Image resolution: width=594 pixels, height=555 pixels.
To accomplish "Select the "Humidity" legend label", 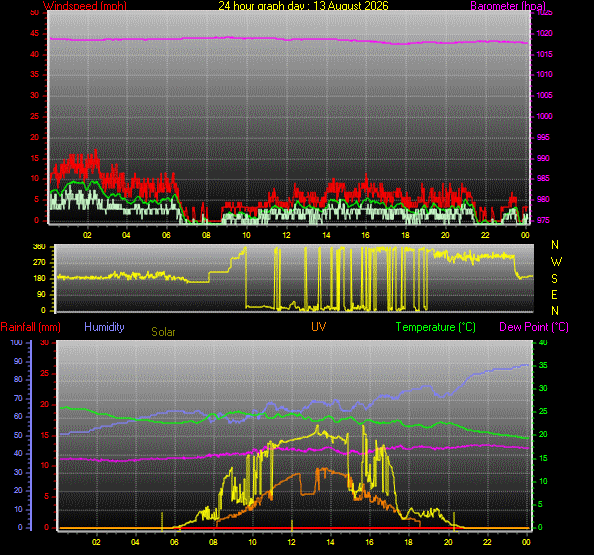I will coord(104,327).
